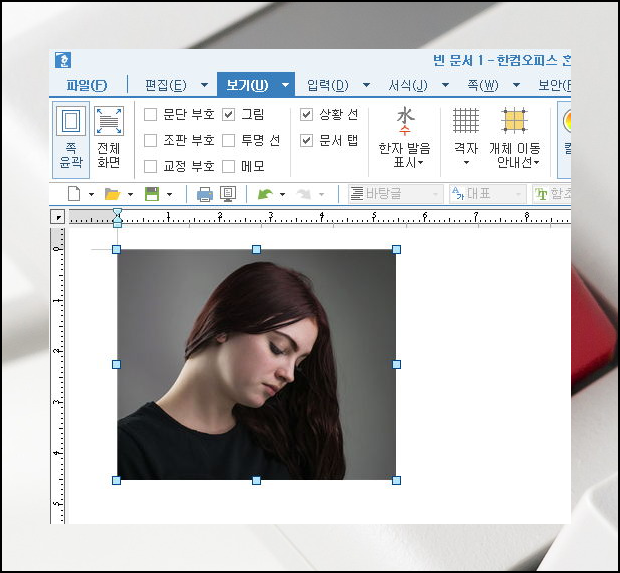The height and width of the screenshot is (573, 620).
Task: Click the bottom-right image resize handle
Action: (396, 480)
